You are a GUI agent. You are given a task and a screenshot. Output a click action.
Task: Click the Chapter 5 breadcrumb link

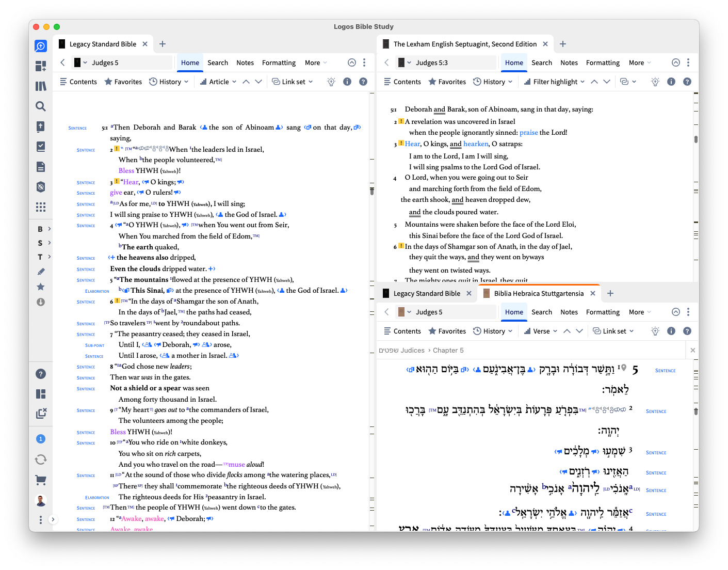(448, 350)
